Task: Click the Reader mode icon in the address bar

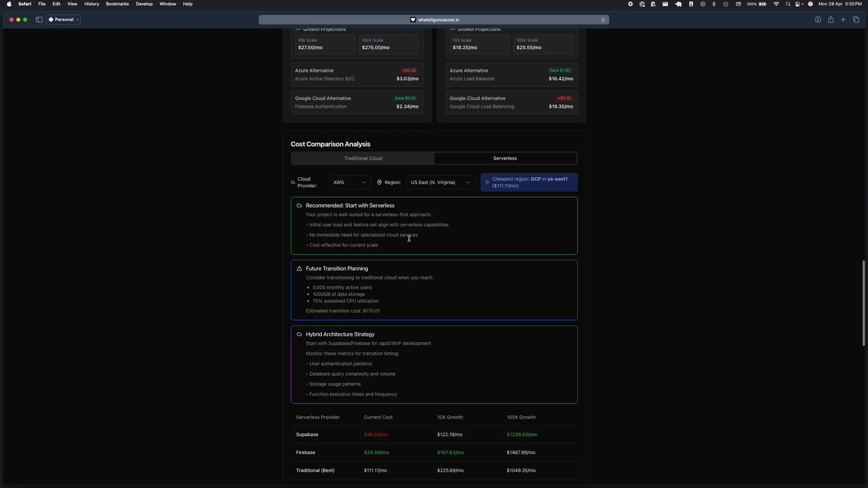Action: tap(603, 19)
